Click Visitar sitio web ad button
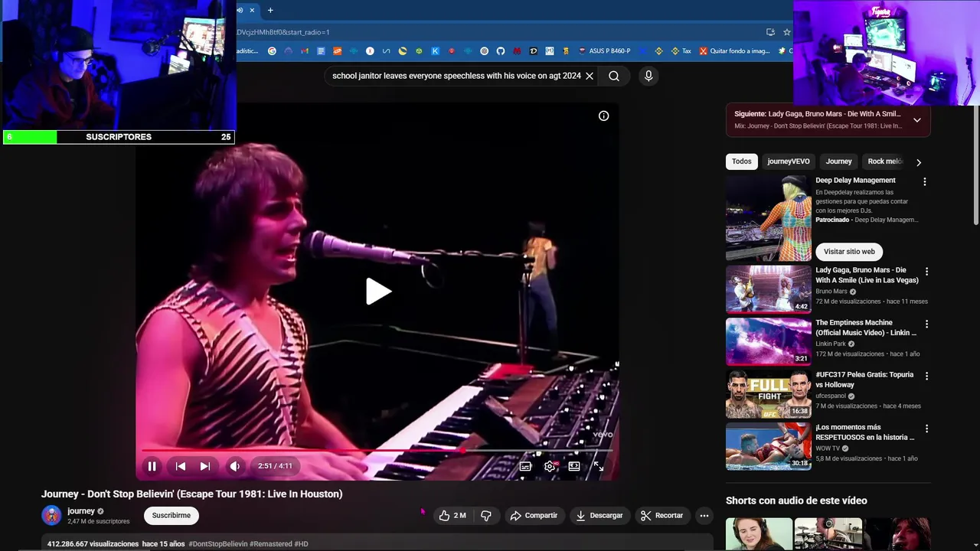 [849, 252]
